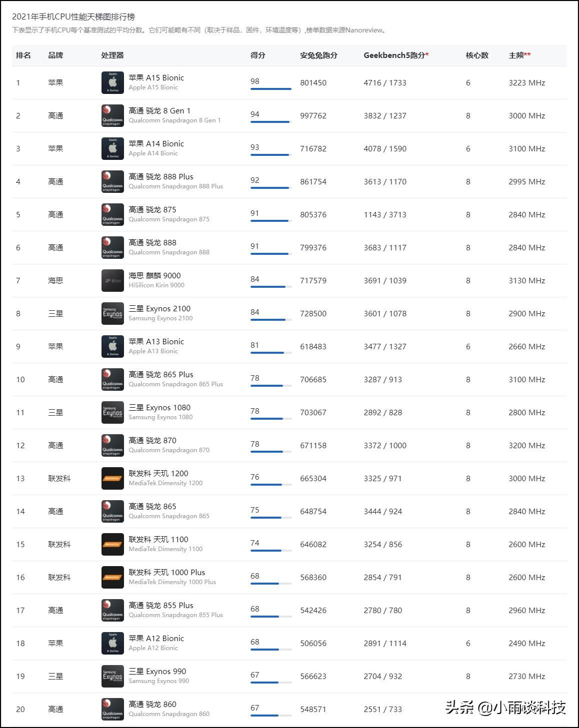
Task: Open the 苹果 A14 Bionic processor link
Action: 156,144
